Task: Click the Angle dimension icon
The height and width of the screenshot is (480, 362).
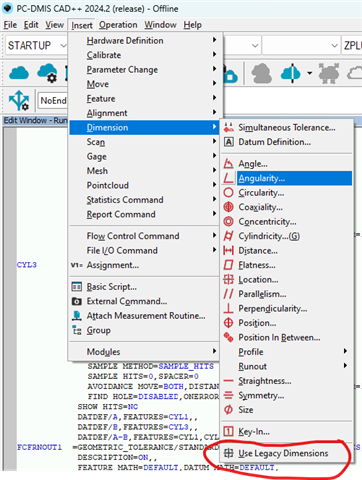Action: tap(228, 164)
